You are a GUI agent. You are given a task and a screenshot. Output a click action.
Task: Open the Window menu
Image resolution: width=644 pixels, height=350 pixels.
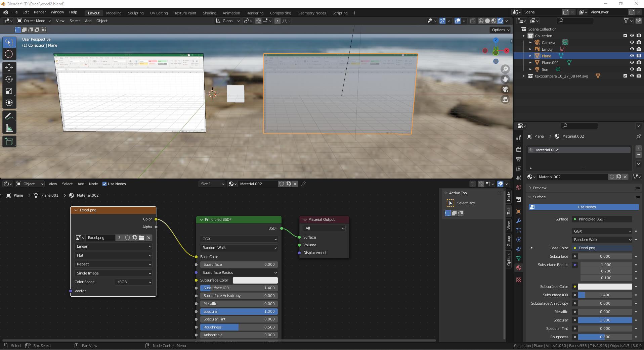(x=57, y=12)
